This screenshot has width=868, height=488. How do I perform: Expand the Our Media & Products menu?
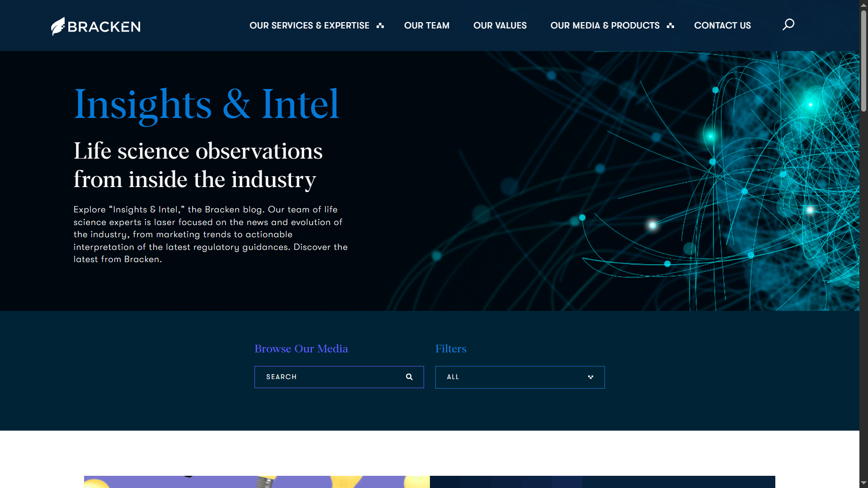[x=604, y=26]
